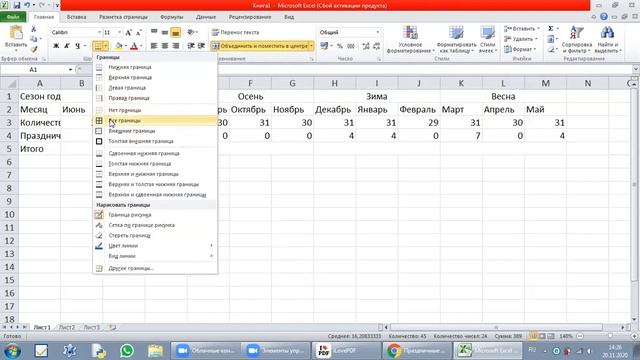
Task: Toggle bottom vertical align button
Action: (176, 32)
